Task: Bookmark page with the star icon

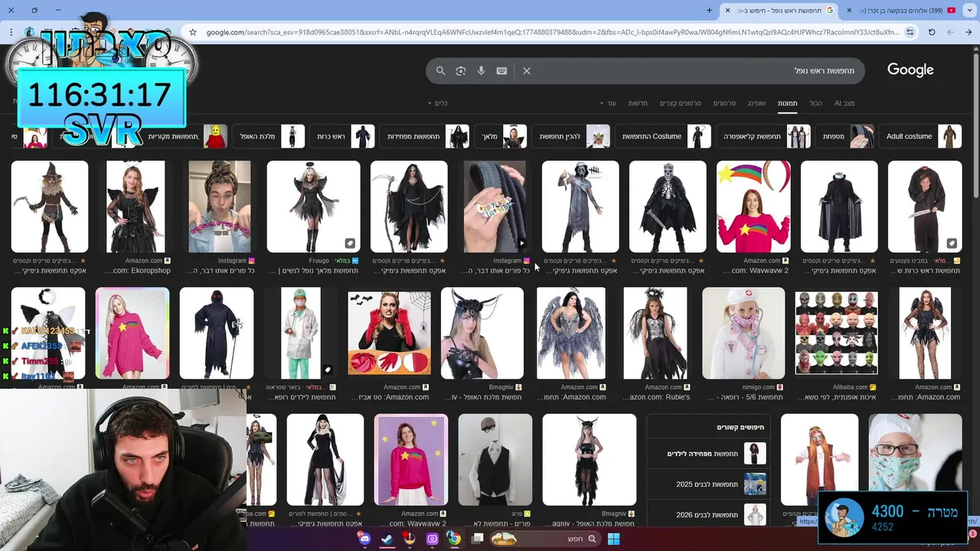Action: tap(193, 32)
